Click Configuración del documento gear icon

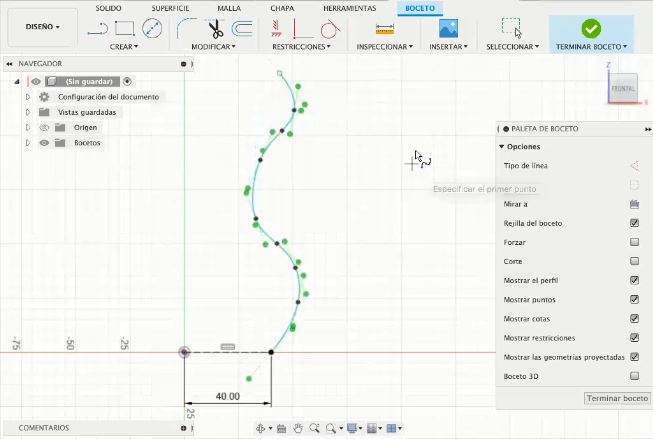point(44,97)
